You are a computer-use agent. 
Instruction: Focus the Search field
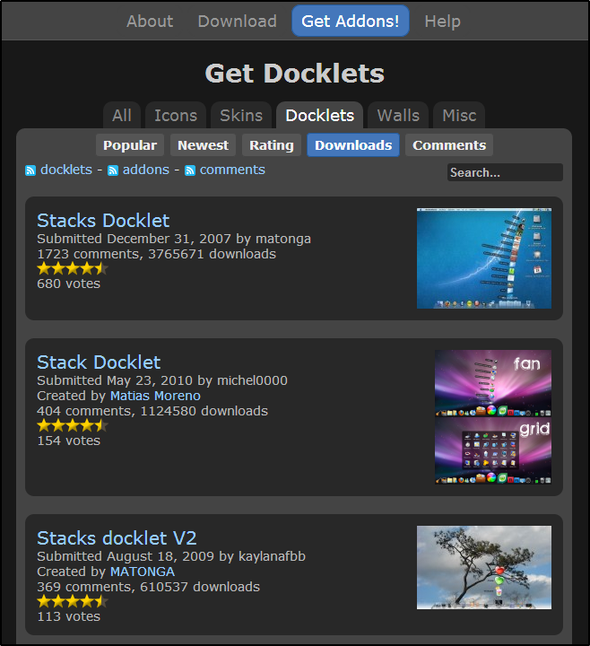pos(505,172)
